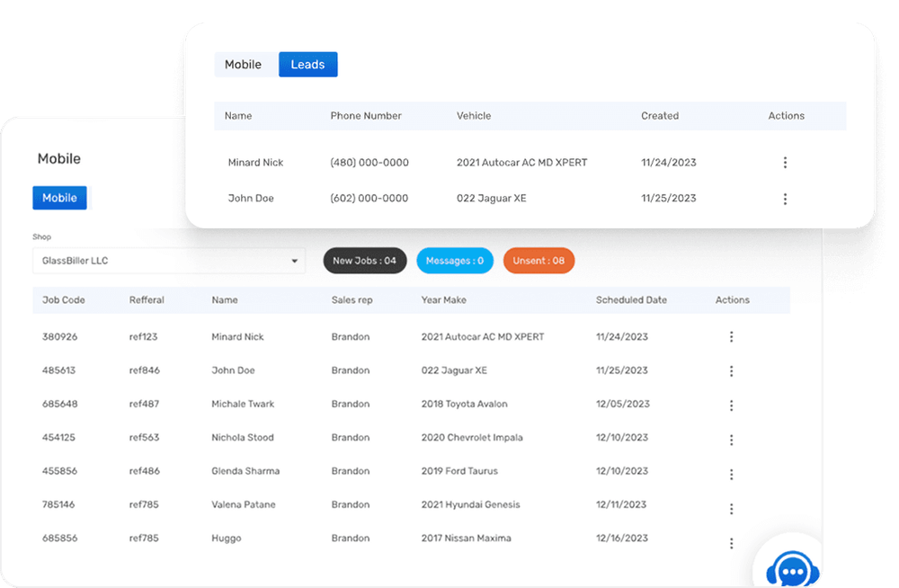This screenshot has width=899, height=588.
Task: Click the New Jobs : 04 badge
Action: pos(364,261)
